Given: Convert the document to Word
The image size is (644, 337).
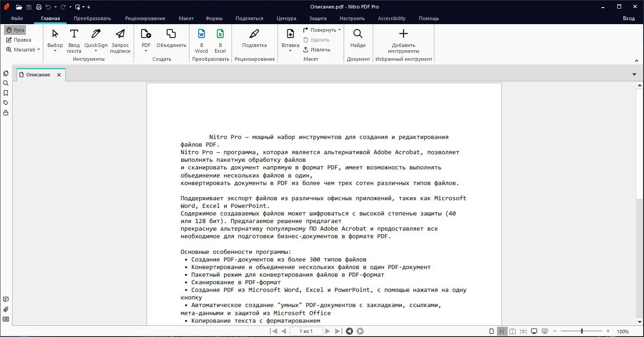Looking at the screenshot, I should pyautogui.click(x=201, y=39).
